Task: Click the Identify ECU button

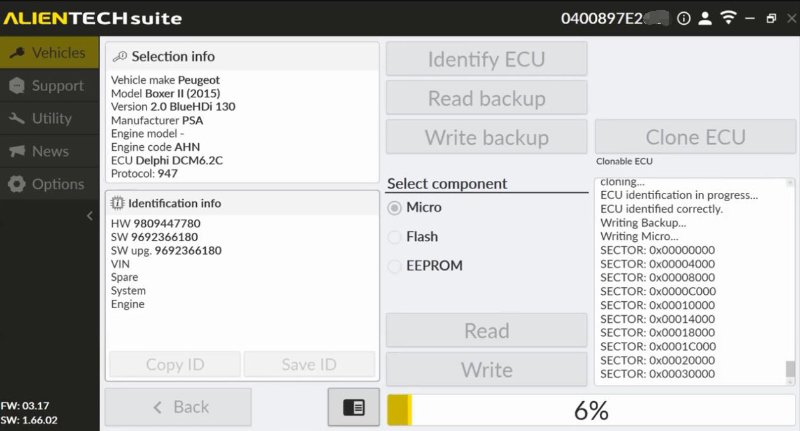Action: [487, 59]
